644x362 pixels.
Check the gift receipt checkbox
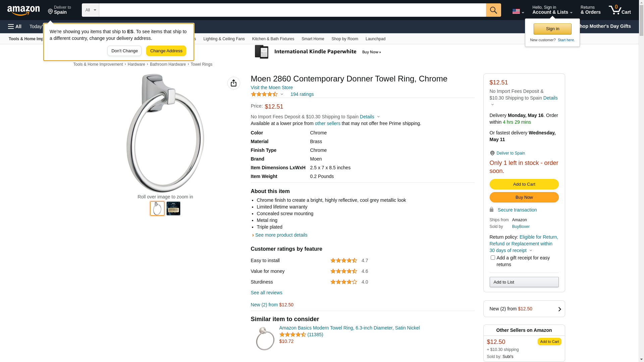click(x=493, y=258)
